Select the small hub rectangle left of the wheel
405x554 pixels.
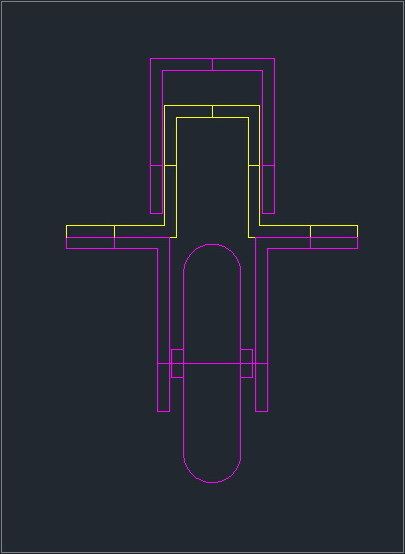(x=177, y=363)
